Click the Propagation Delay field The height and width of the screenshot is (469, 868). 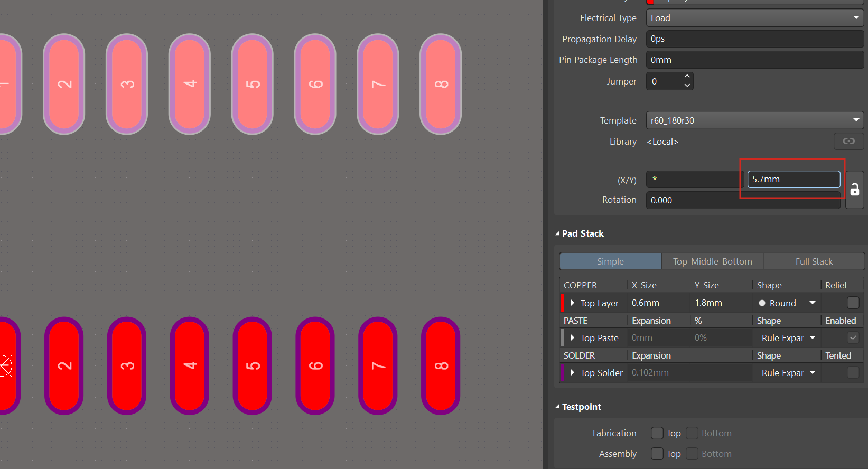[x=755, y=39]
